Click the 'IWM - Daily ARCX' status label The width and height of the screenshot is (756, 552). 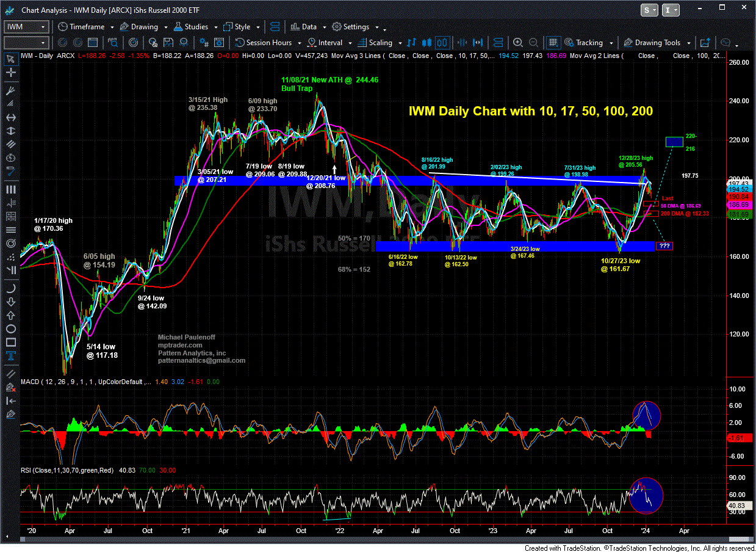(46, 56)
